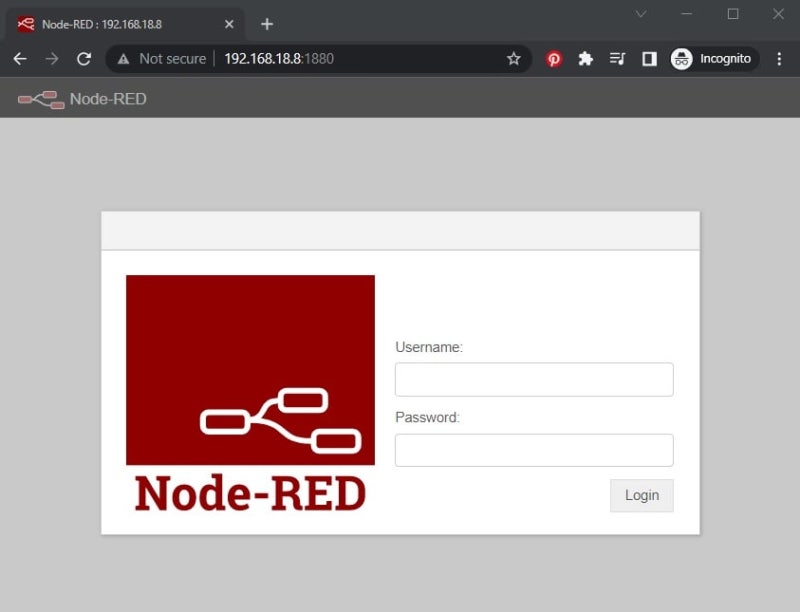Screen dimensions: 800x612
Task: Click the back navigation arrow
Action: pos(20,59)
